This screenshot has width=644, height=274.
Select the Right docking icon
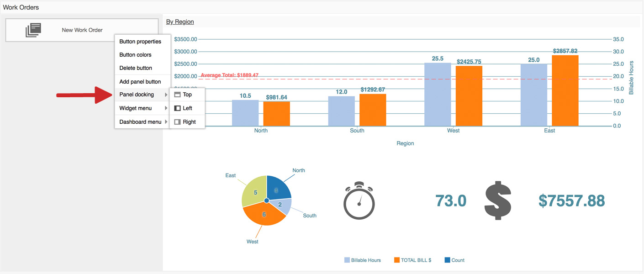[x=178, y=122]
